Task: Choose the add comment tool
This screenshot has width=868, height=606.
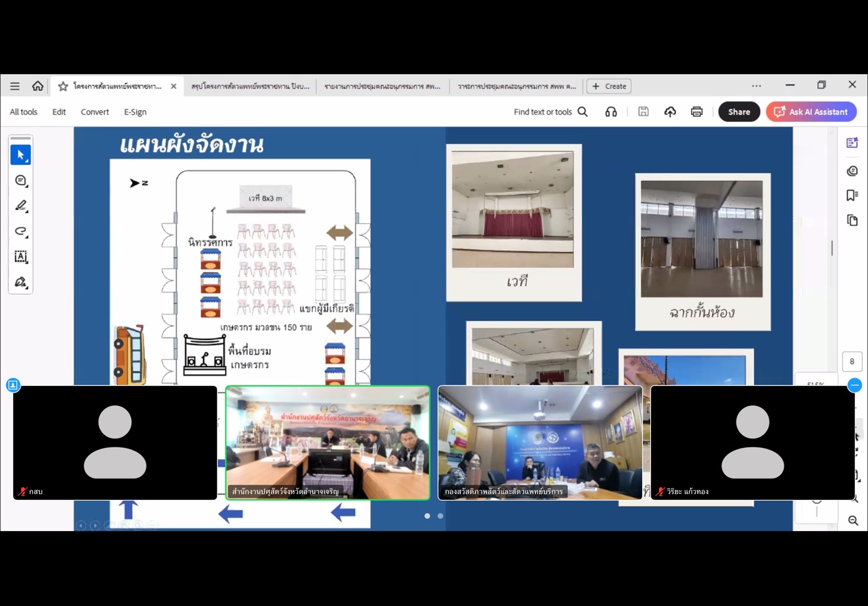Action: pyautogui.click(x=20, y=180)
